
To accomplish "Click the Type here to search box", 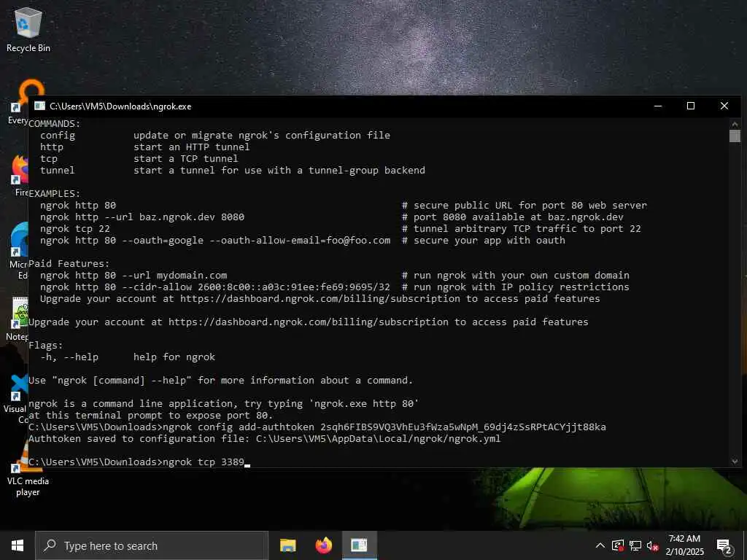I will point(152,545).
